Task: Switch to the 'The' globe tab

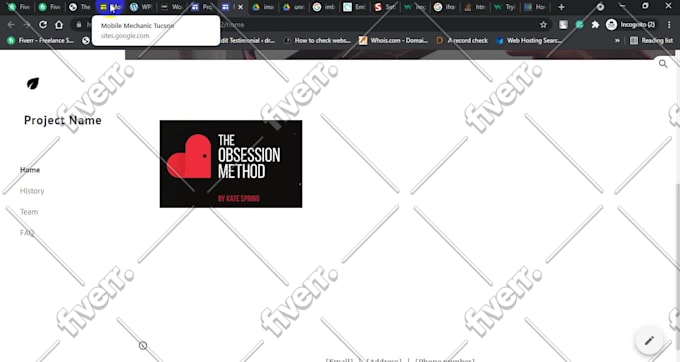Action: coord(80,7)
